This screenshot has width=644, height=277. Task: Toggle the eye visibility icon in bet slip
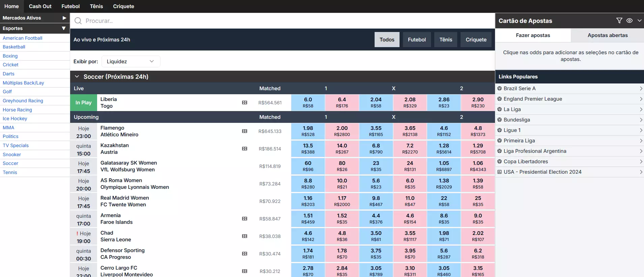[x=629, y=21]
